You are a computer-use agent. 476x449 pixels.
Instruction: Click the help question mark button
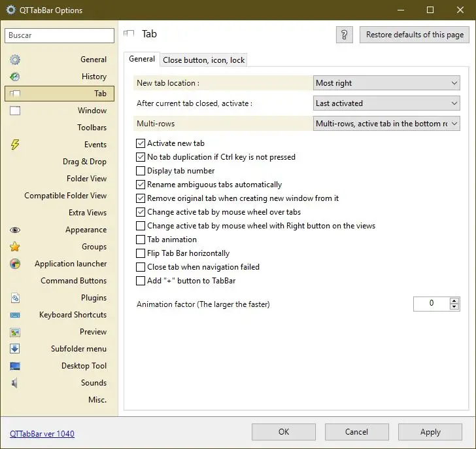pyautogui.click(x=345, y=35)
